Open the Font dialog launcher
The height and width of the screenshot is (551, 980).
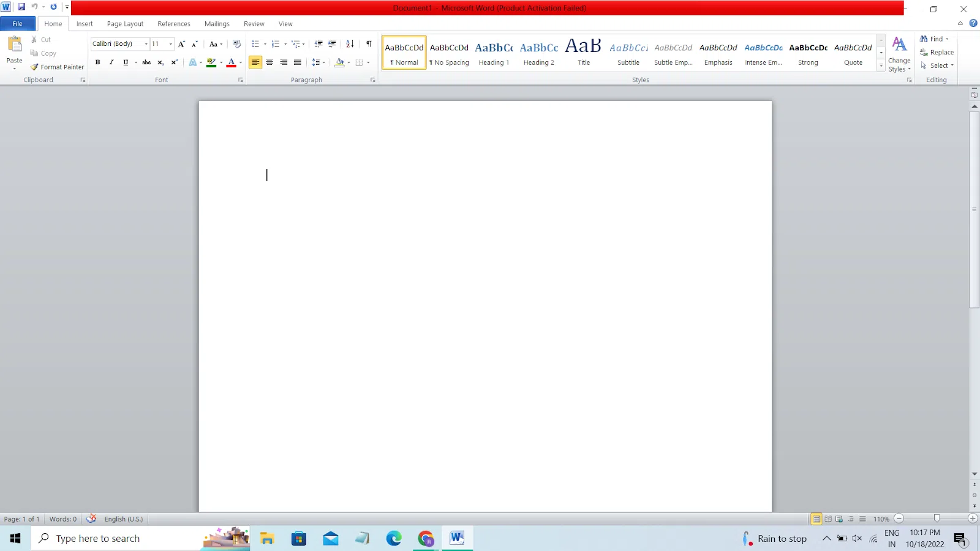(241, 80)
